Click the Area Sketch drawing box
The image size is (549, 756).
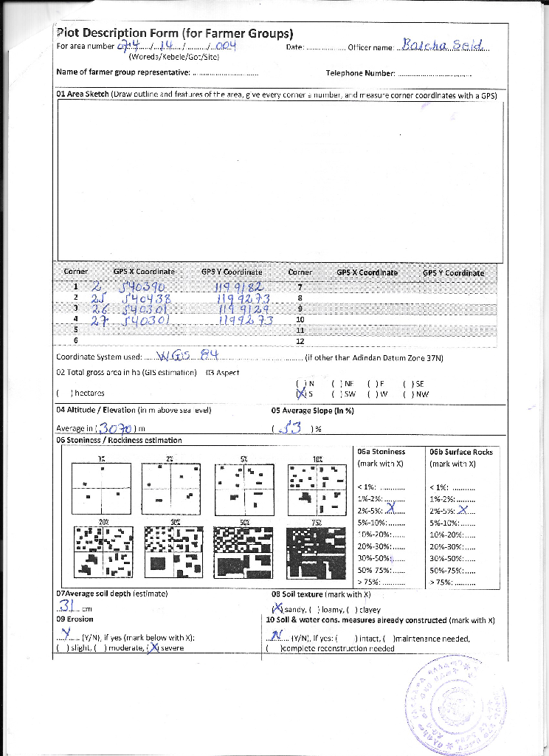tap(280, 182)
